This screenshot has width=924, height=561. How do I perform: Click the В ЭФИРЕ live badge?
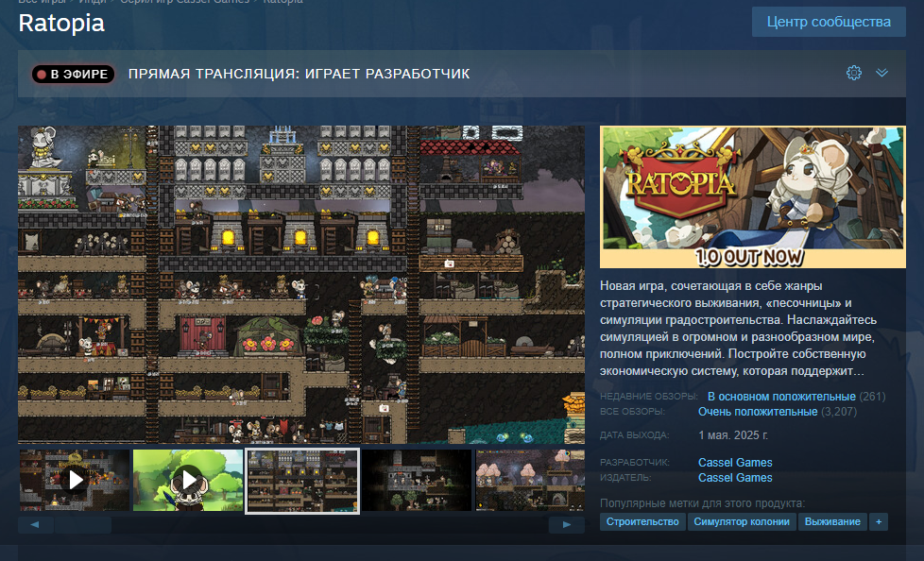click(x=73, y=74)
